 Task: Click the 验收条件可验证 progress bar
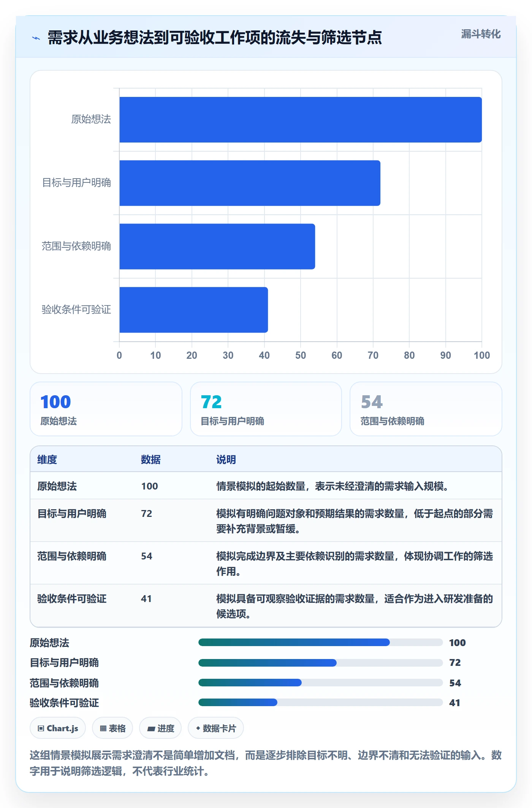click(x=320, y=702)
